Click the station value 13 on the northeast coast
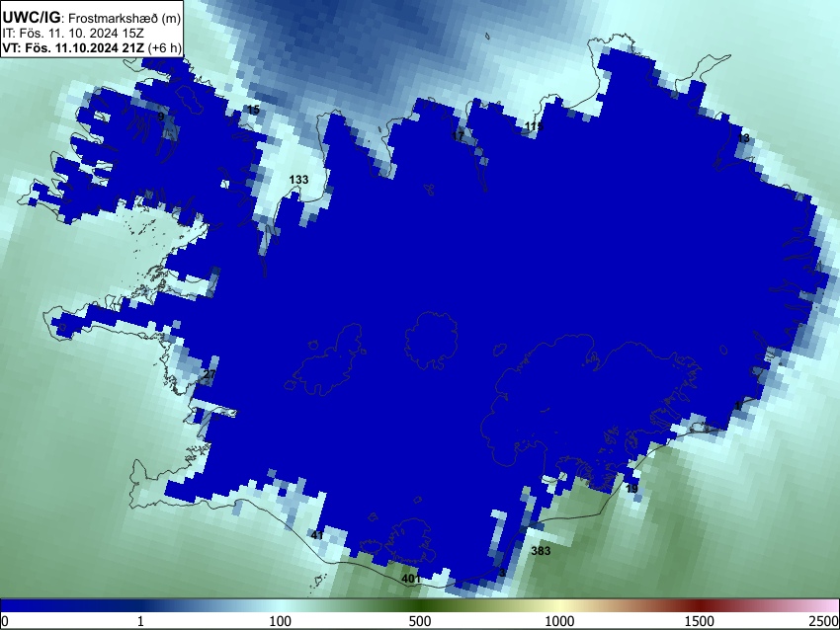840x630 pixels. click(x=743, y=138)
